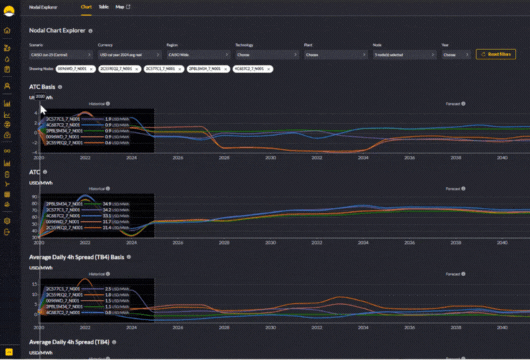Viewport: 530px width, 360px height.
Task: Open the globe icon in the sidebar
Action: click(7, 124)
